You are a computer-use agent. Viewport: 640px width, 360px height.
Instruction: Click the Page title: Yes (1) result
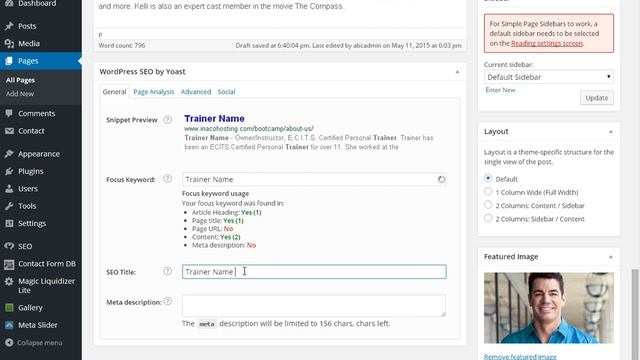coord(218,221)
